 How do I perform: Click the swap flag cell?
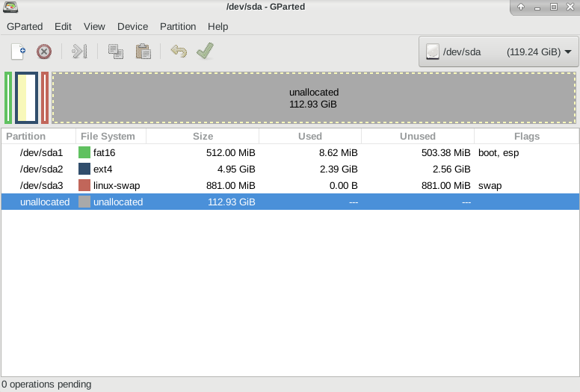coord(490,185)
